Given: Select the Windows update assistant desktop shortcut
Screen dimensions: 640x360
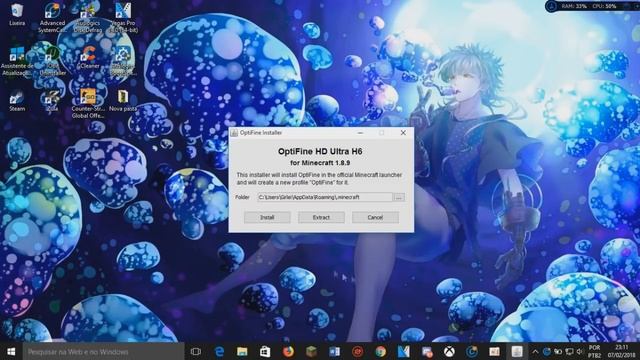Looking at the screenshot, I should pyautogui.click(x=17, y=61).
